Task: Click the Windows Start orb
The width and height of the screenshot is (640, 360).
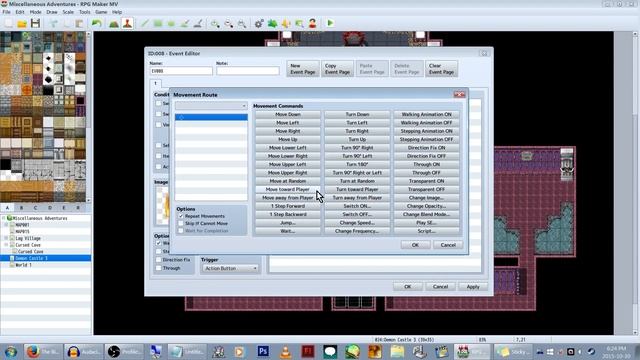Action: (x=10, y=351)
